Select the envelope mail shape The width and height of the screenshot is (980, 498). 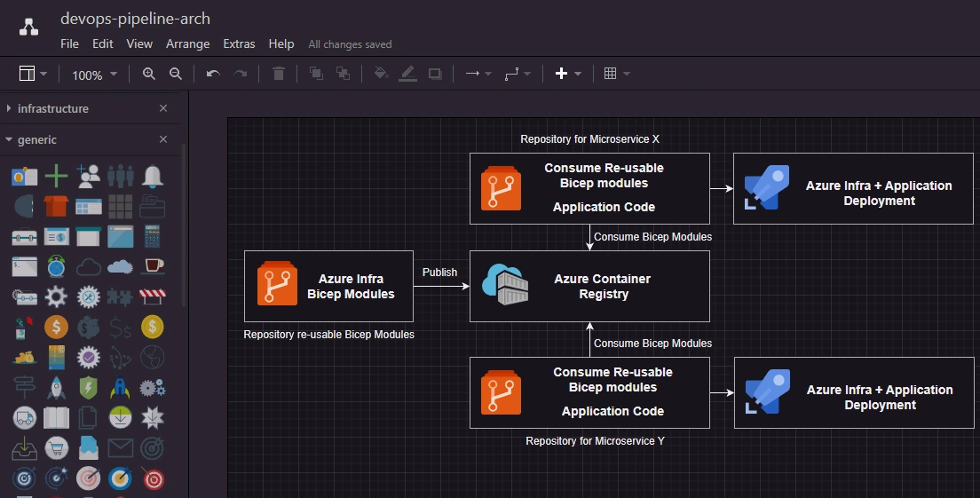[120, 448]
